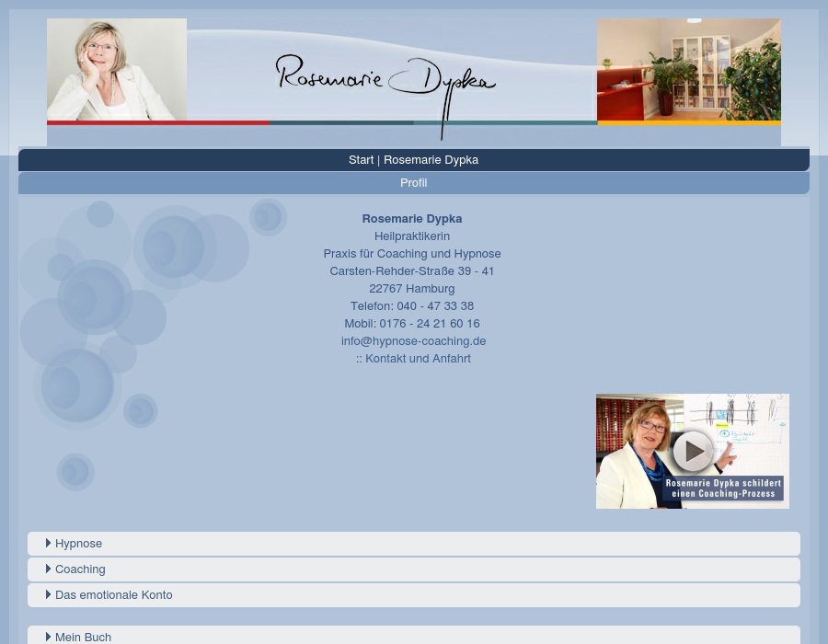Click the arrow beside Das emotionale Konto

[x=50, y=594]
